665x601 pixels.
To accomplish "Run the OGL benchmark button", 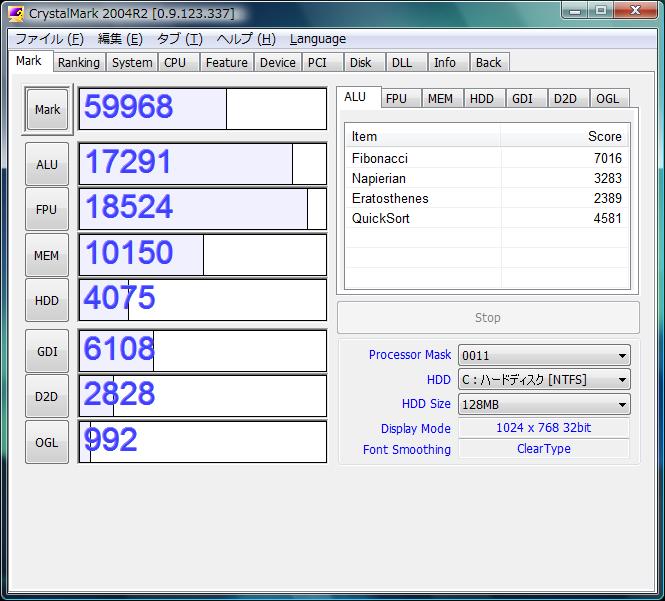I will [x=47, y=442].
